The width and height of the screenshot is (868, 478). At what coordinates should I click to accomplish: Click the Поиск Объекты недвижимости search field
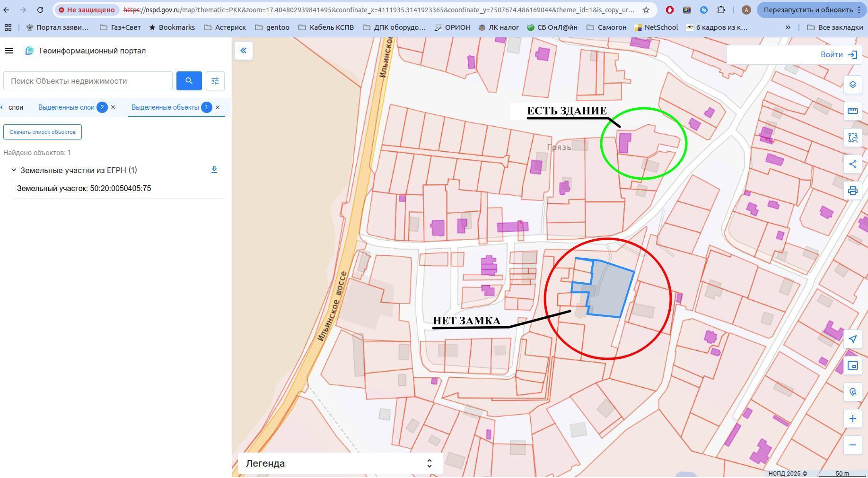[88, 81]
